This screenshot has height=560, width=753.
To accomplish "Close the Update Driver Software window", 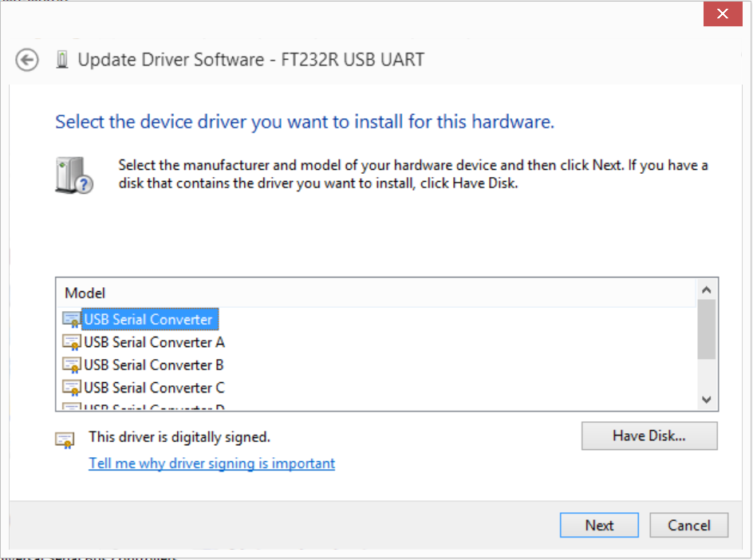I will click(x=723, y=14).
